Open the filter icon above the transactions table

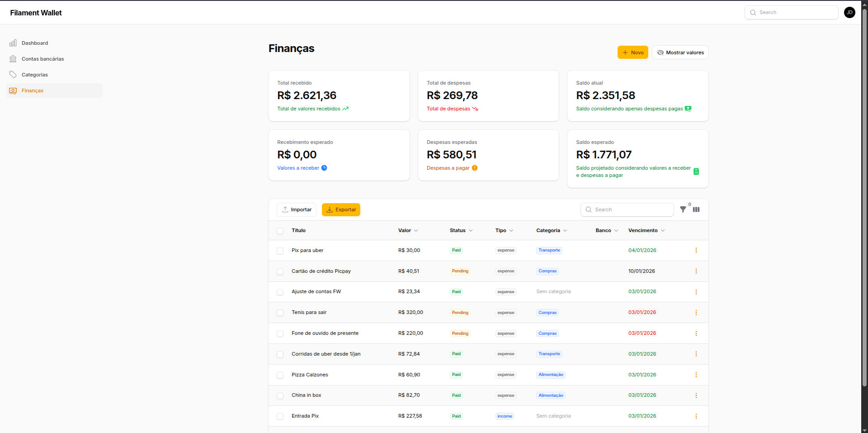pyautogui.click(x=683, y=209)
